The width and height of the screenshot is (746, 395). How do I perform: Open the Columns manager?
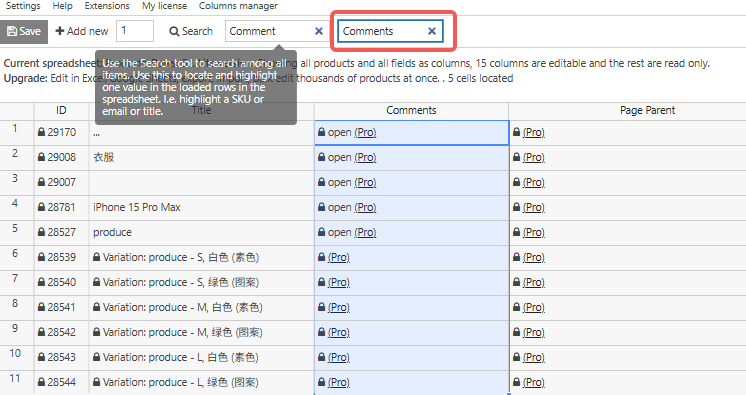click(238, 6)
